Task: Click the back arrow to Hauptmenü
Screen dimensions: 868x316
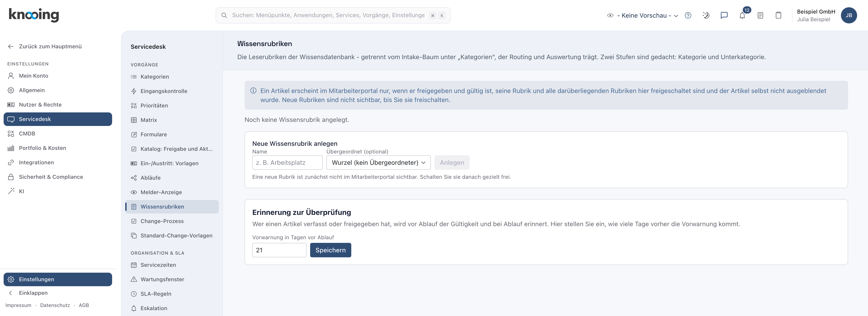Action: (x=11, y=46)
